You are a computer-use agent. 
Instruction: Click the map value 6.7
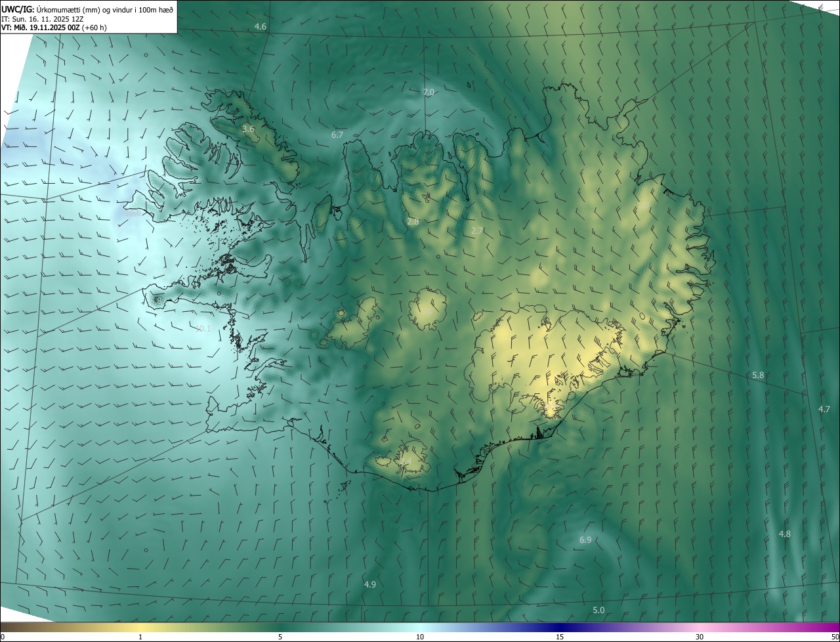(337, 135)
